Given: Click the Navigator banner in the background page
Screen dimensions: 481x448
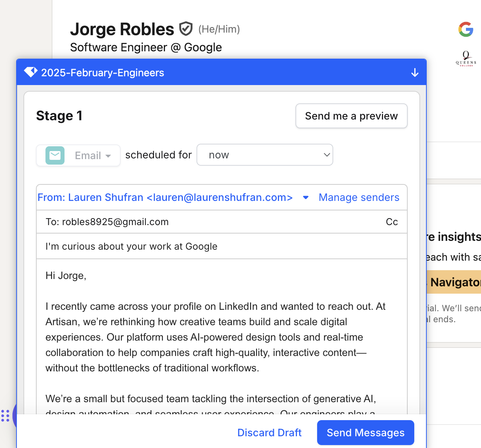Looking at the screenshot, I should (x=454, y=282).
